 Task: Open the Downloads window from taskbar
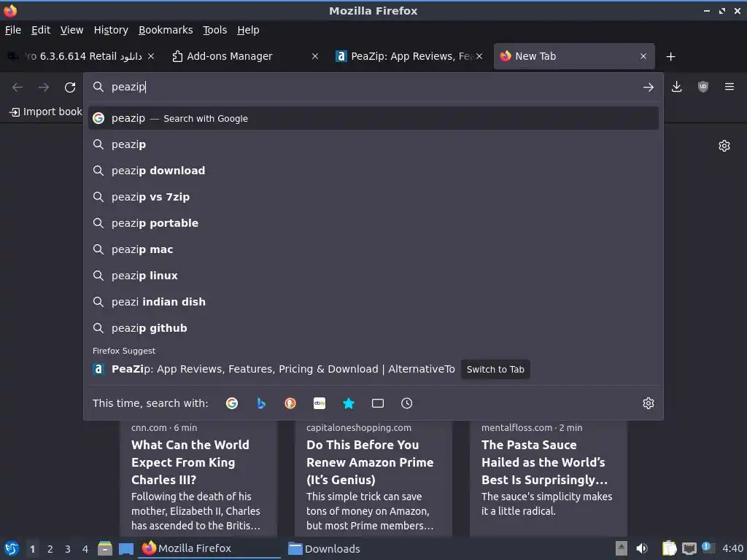(324, 549)
